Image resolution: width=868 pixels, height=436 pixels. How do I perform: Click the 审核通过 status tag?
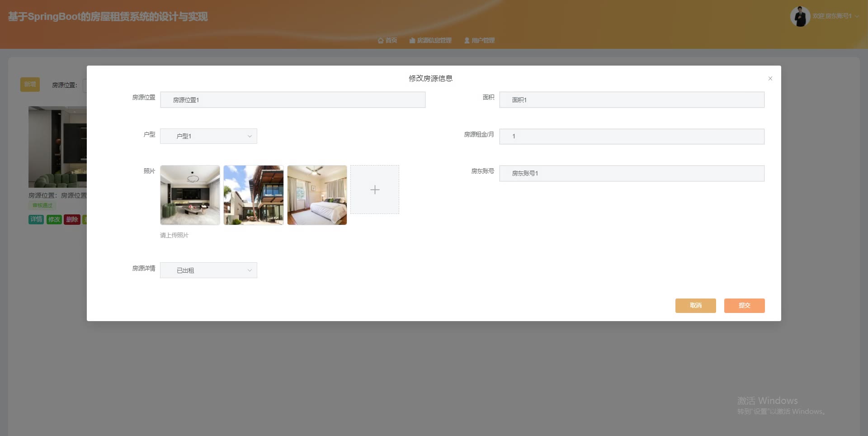click(42, 206)
